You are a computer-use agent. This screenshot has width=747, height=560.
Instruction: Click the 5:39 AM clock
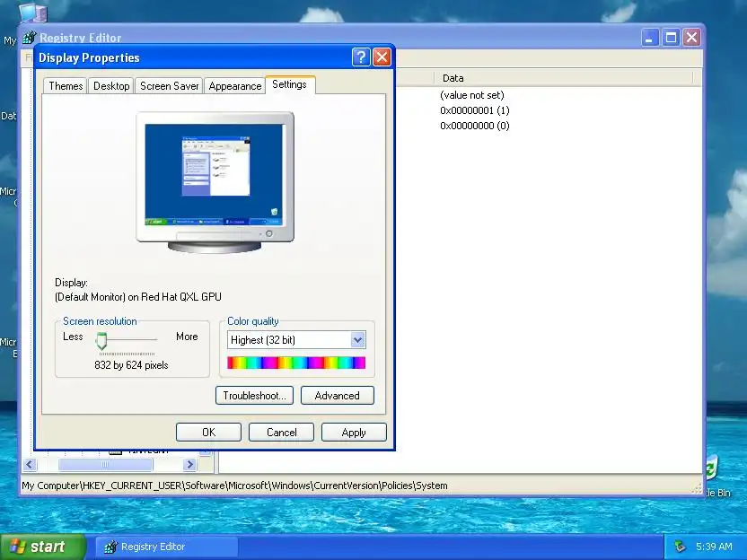(x=714, y=547)
